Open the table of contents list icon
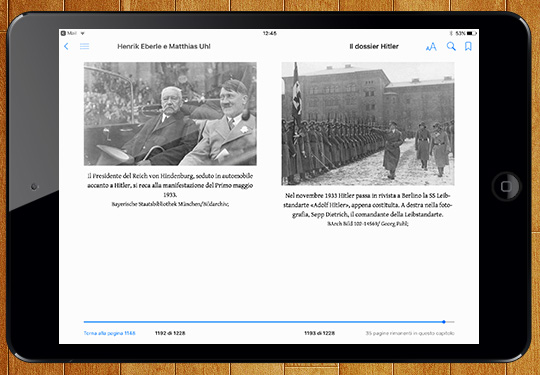This screenshot has height=375, width=540. [84, 46]
